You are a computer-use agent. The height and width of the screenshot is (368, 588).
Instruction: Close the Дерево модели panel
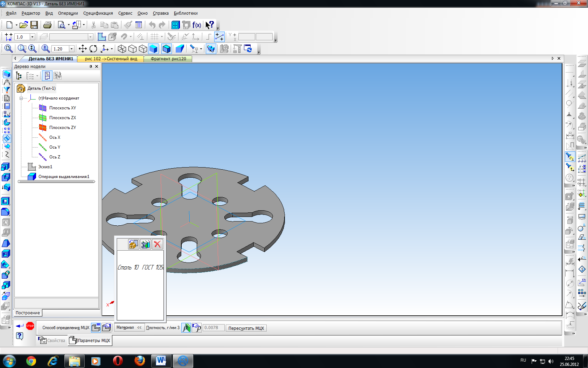97,66
